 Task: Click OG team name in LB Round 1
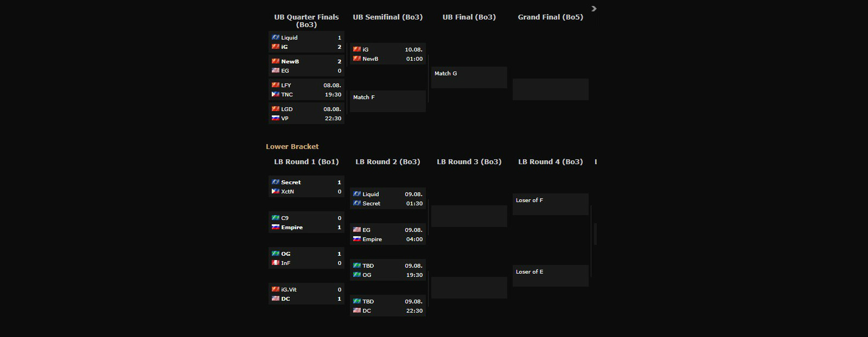[286, 254]
